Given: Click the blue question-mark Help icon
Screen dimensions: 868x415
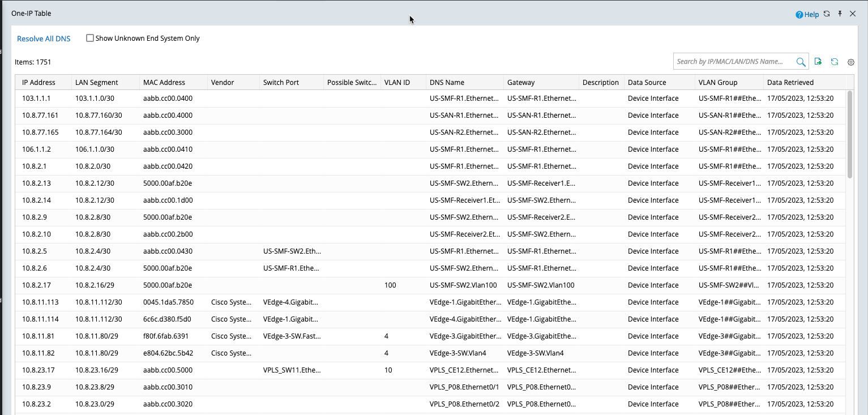Looking at the screenshot, I should pos(799,14).
